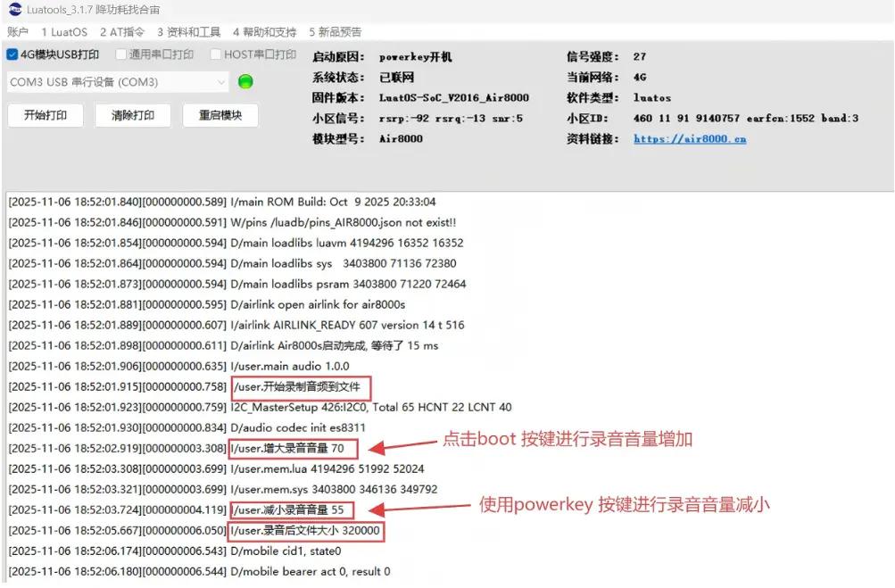Screen dimensions: 895x588
Task: Click the mobile cid1, state0 log line
Action: click(x=175, y=551)
